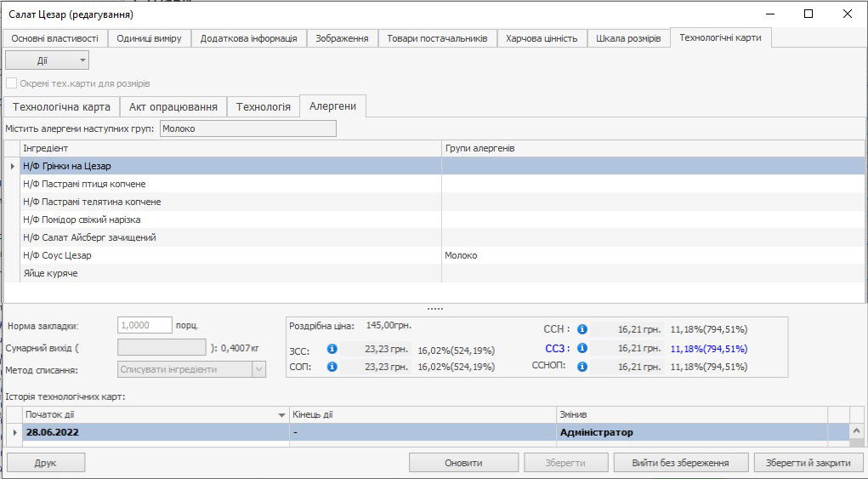Switch to the Харчова цінність tab
Screen dimensions: 868x479
(542, 38)
